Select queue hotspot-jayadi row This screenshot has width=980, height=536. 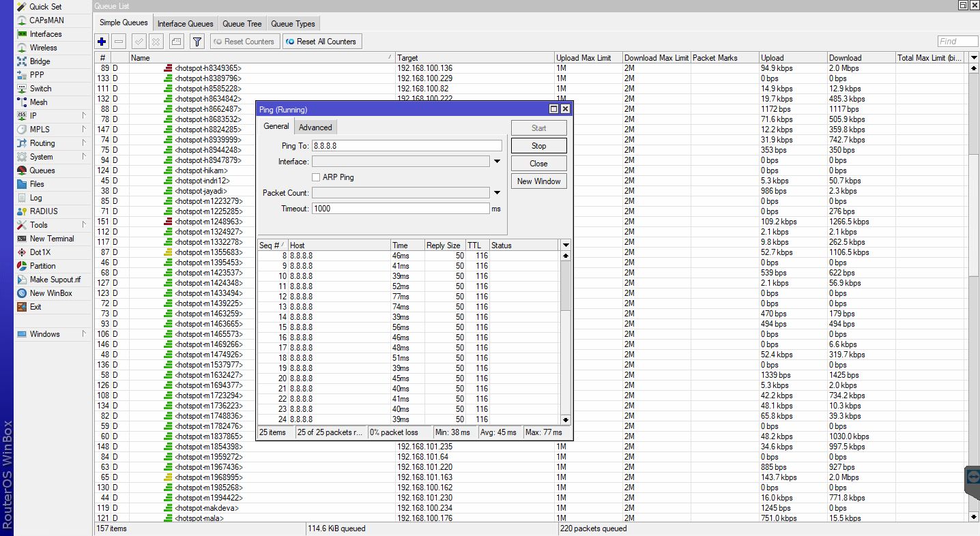tap(531, 191)
